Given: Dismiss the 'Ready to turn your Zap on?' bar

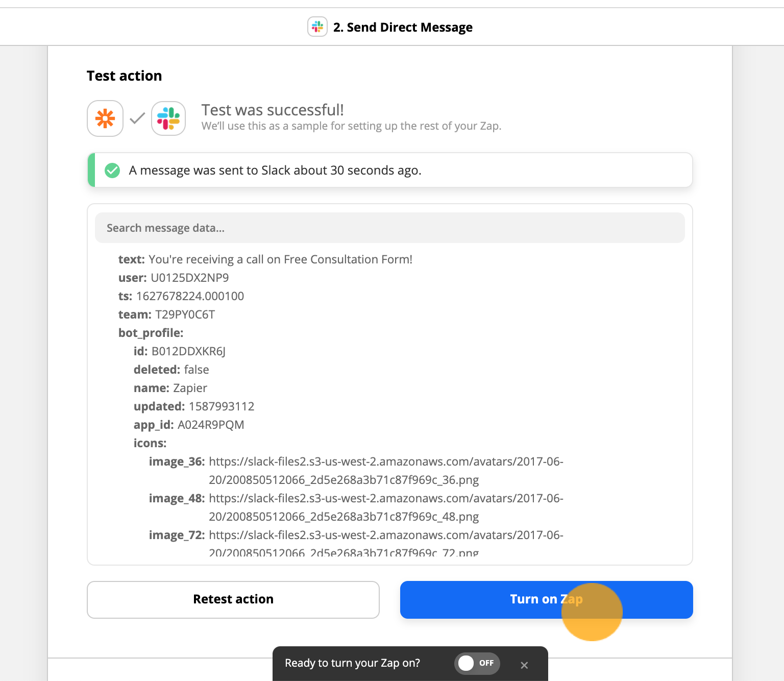Looking at the screenshot, I should (x=524, y=665).
